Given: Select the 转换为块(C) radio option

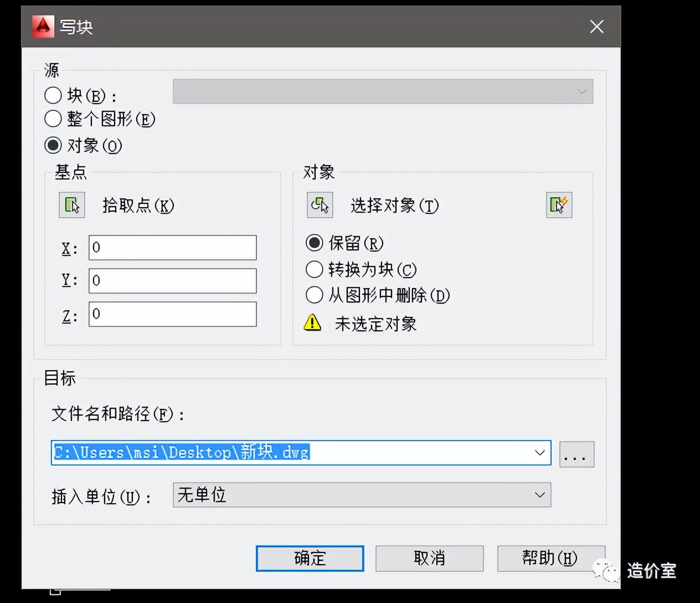Looking at the screenshot, I should pyautogui.click(x=314, y=269).
